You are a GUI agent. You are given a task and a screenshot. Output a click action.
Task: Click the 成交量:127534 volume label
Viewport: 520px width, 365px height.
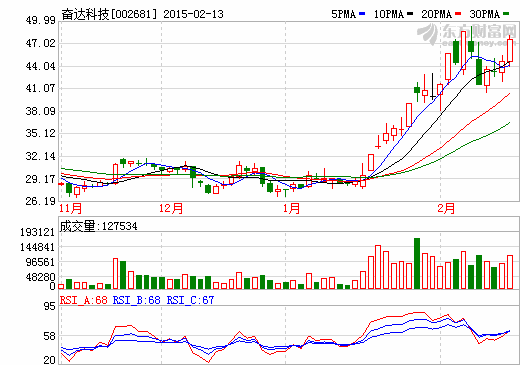(x=98, y=226)
